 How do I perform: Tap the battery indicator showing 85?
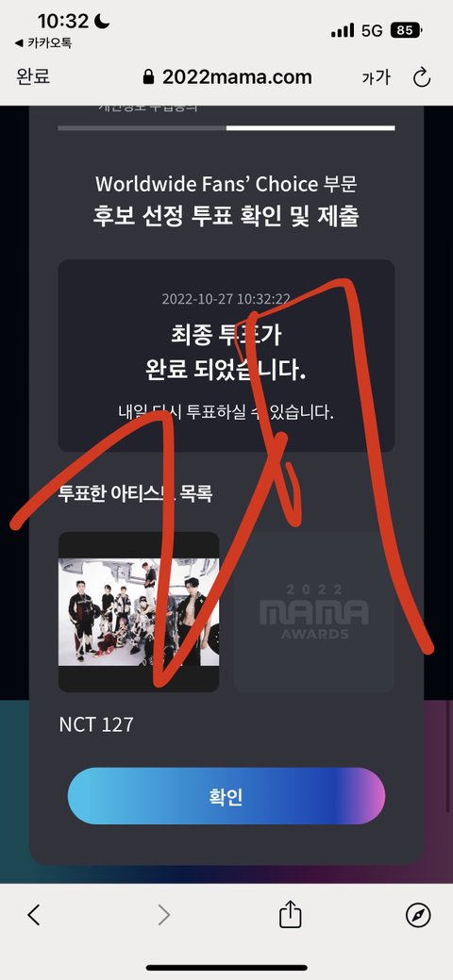pos(406,30)
